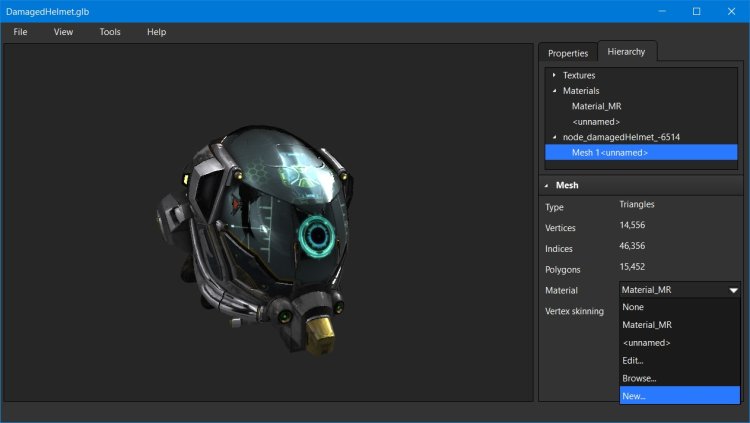Collapse the Materials node arrow

554,91
